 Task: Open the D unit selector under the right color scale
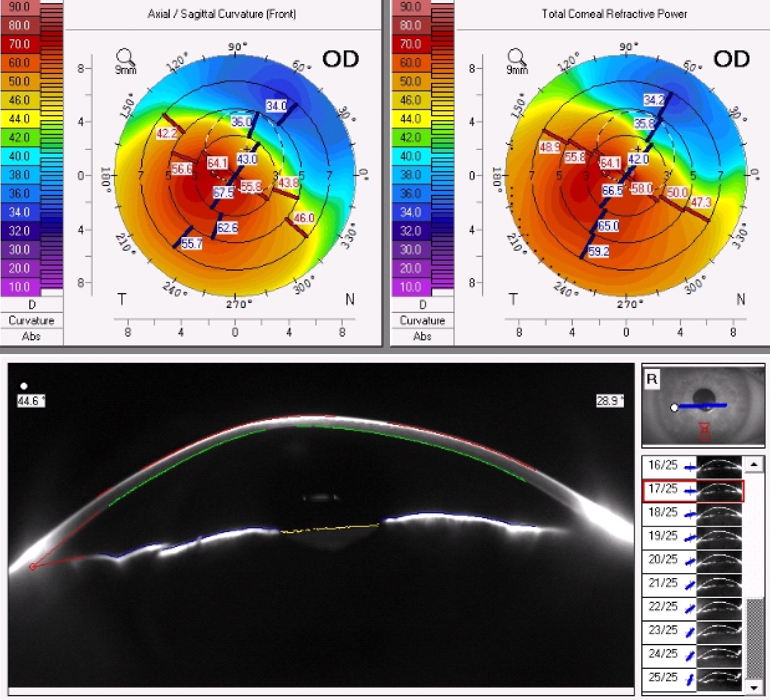[x=423, y=305]
